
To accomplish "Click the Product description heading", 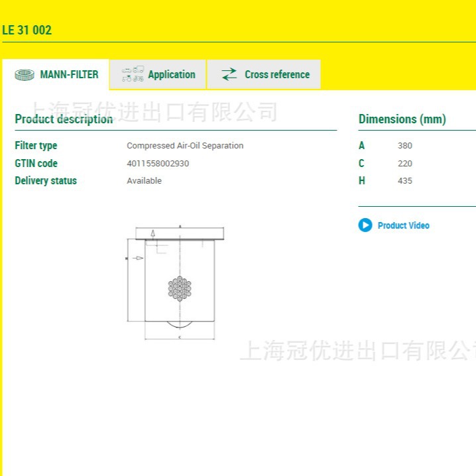I will 64,119.
